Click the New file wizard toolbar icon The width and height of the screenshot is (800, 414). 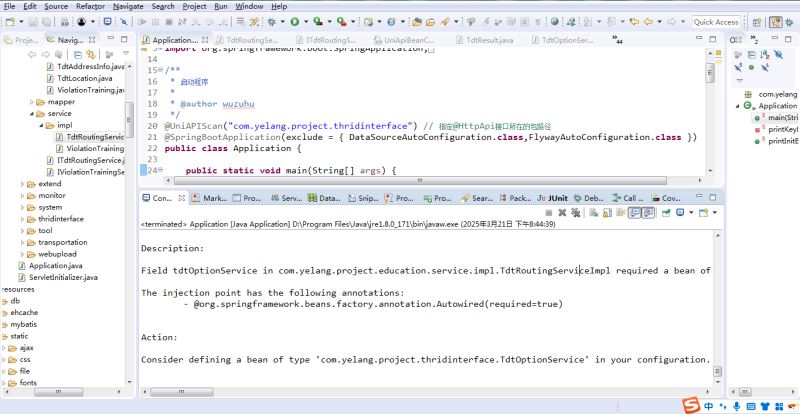click(10, 22)
